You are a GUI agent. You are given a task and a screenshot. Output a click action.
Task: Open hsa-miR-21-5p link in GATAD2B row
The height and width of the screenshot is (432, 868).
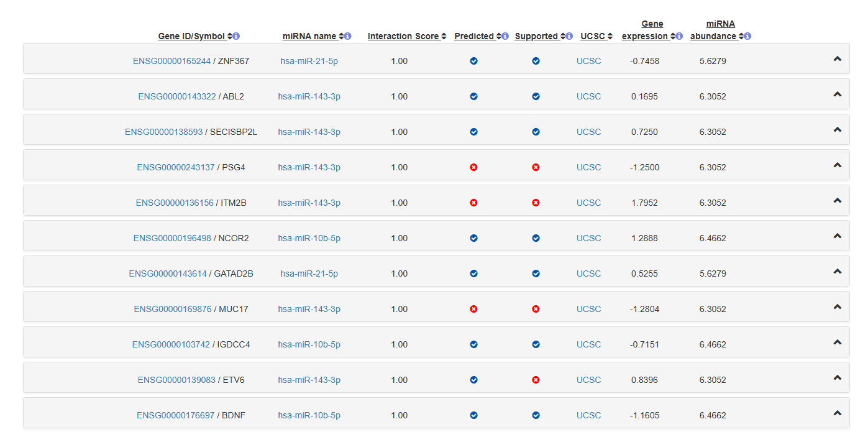click(x=309, y=273)
